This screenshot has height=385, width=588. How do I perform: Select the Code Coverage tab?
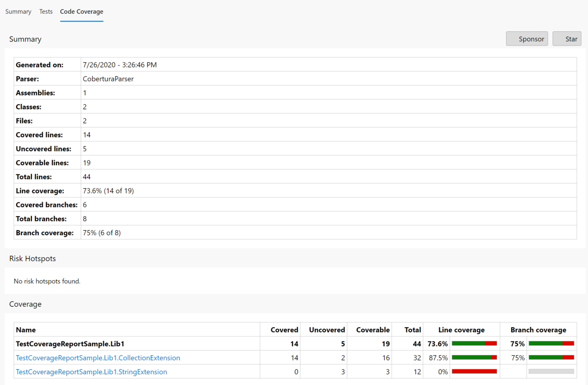coord(82,11)
